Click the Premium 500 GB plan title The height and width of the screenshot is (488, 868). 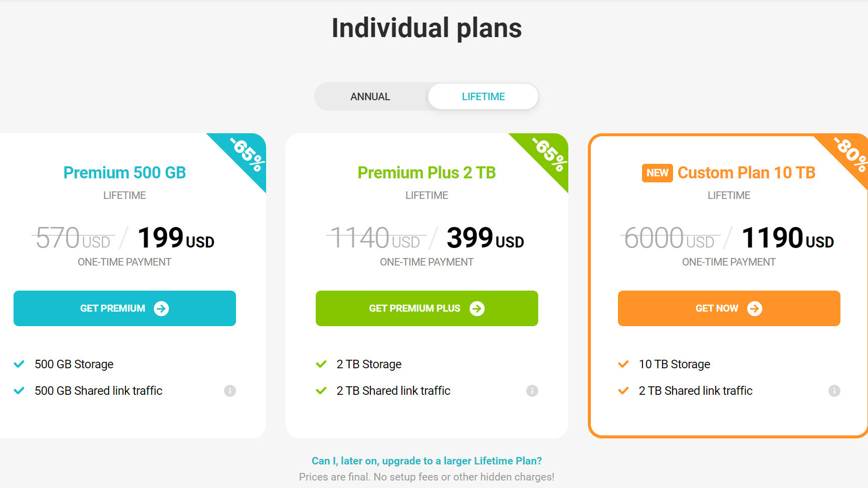[124, 173]
